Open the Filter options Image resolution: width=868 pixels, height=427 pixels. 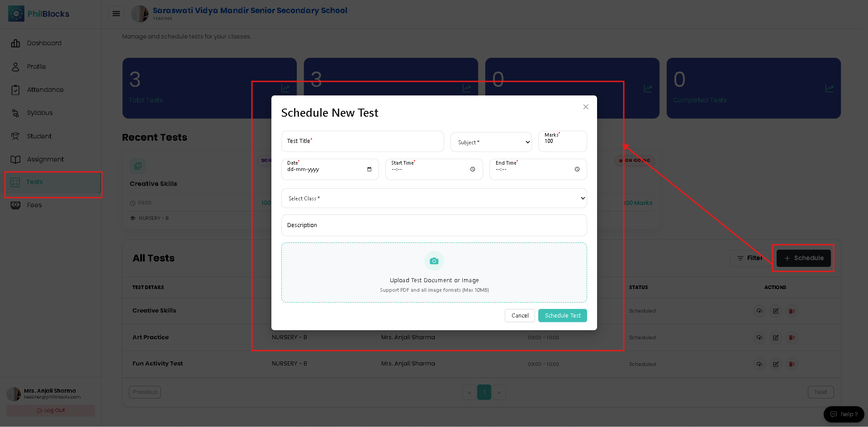tap(749, 258)
